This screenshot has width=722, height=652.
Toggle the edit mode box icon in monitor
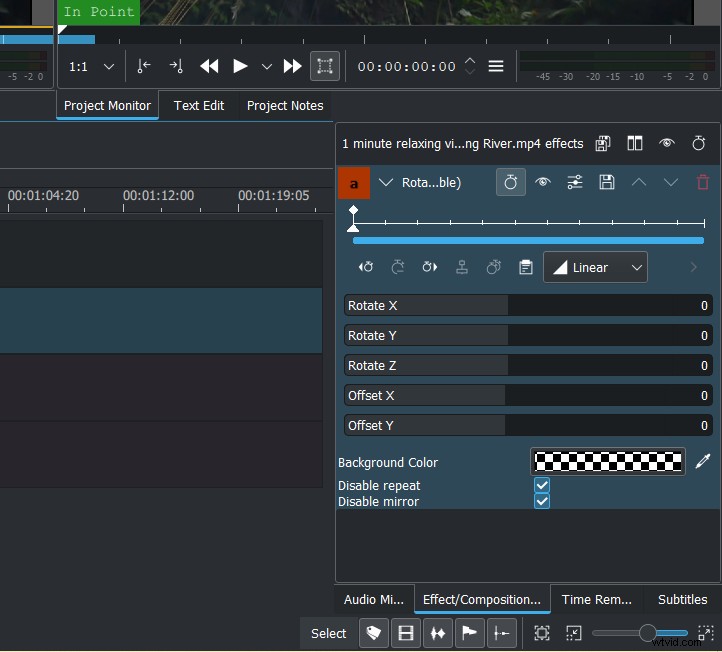[324, 66]
